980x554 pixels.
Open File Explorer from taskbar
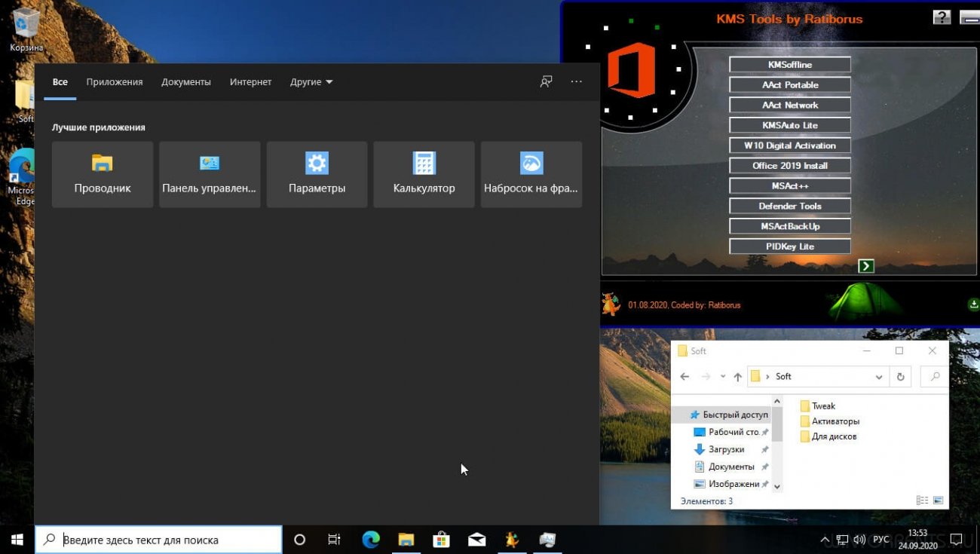(406, 540)
